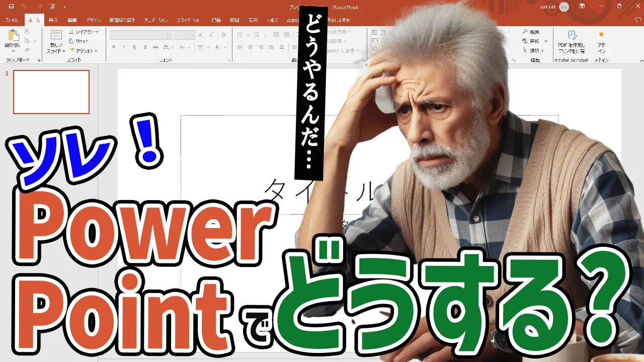Open the Select (選択) menu button

(533, 51)
